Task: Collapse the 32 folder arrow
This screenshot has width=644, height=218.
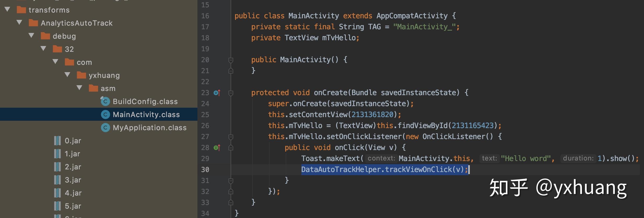Action: click(43, 49)
